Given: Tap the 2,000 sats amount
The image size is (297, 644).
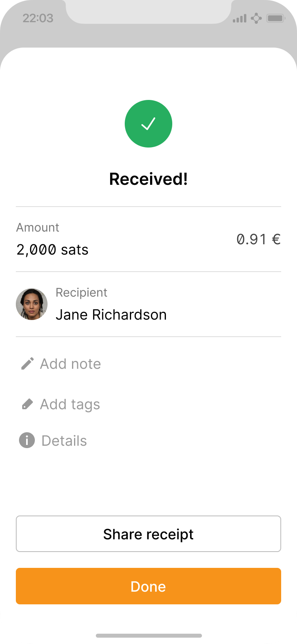Looking at the screenshot, I should click(52, 250).
